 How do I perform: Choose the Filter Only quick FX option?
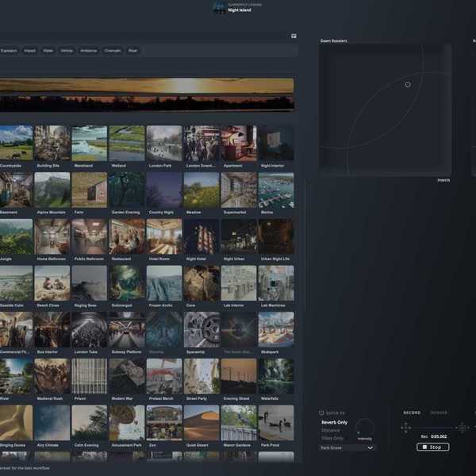click(x=332, y=439)
